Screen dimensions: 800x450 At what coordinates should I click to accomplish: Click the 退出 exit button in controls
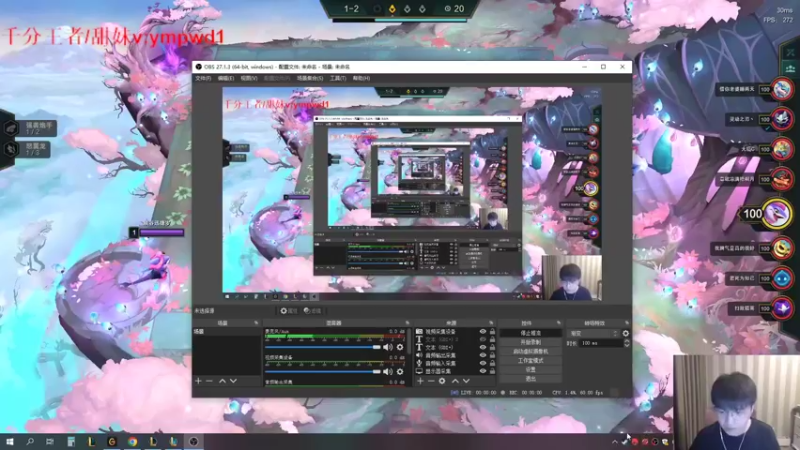(531, 379)
